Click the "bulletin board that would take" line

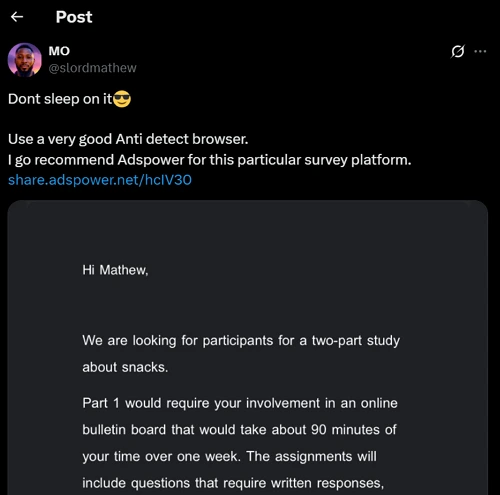(239, 430)
